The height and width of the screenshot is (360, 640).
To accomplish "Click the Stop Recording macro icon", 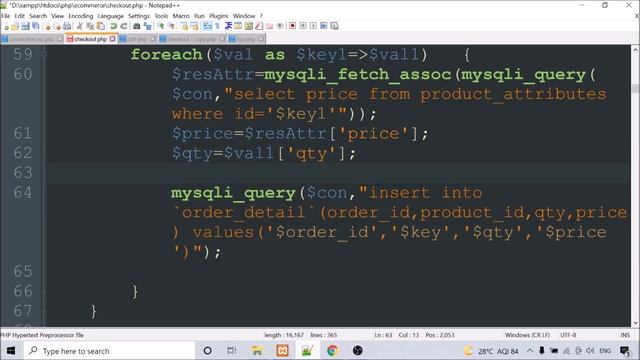I will point(303,26).
